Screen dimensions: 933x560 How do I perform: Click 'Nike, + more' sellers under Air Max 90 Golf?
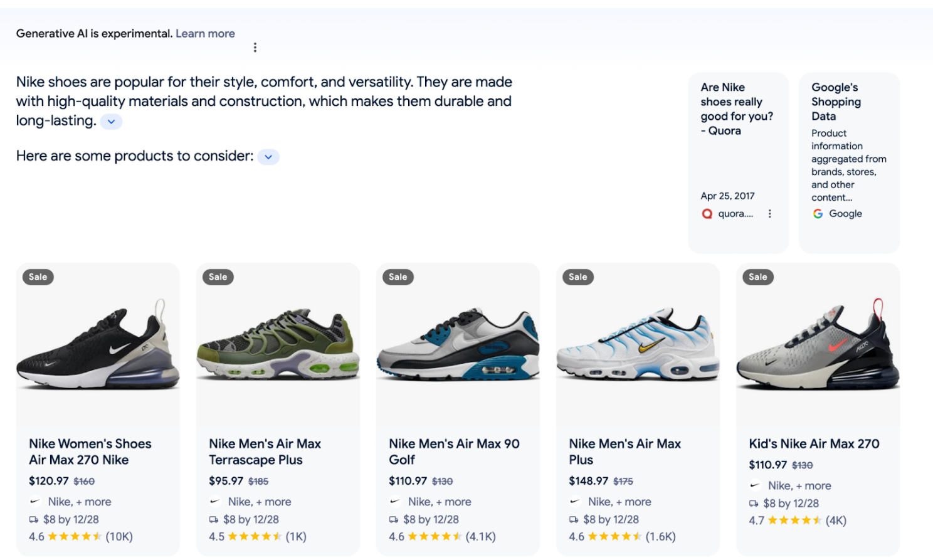[x=439, y=502]
